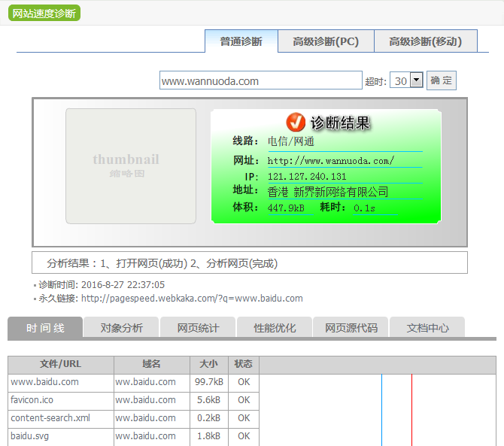Select the address text 香港 新界新网络有限公司

tap(328, 192)
